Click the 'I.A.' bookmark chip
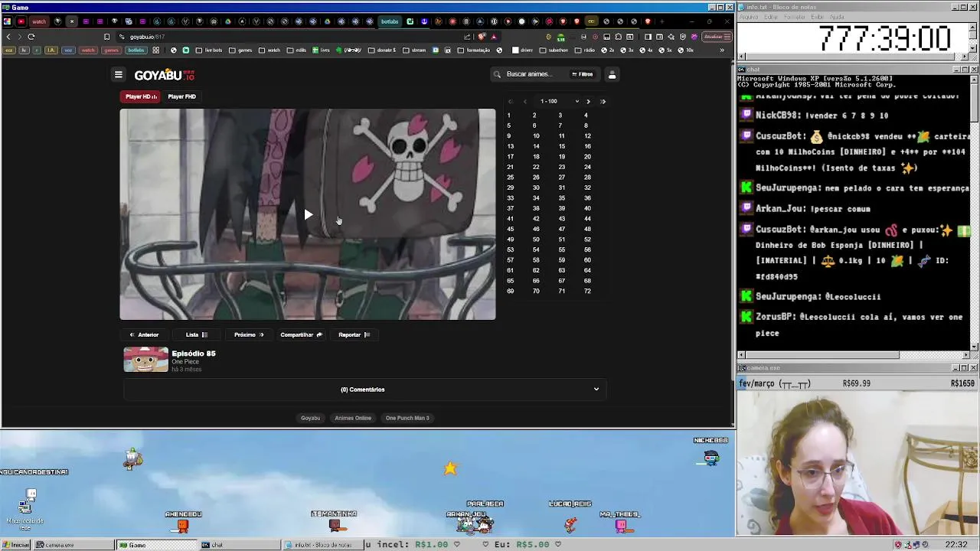Image resolution: width=980 pixels, height=551 pixels. coord(51,51)
